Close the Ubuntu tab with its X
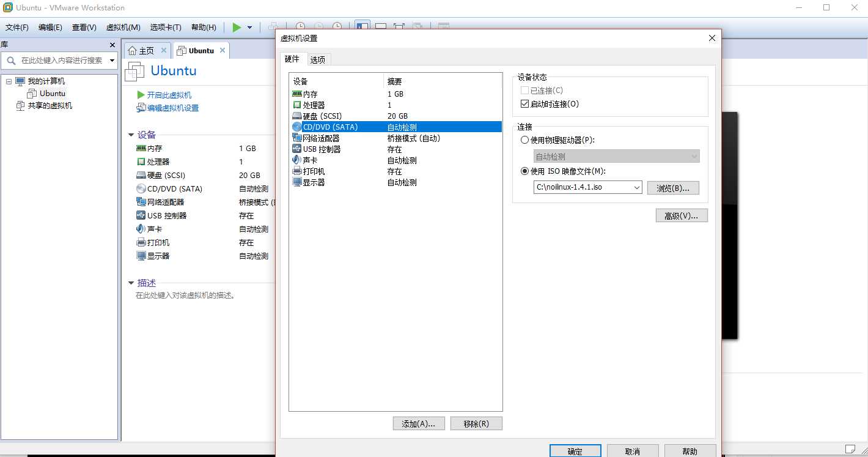Image resolution: width=868 pixels, height=457 pixels. point(223,50)
